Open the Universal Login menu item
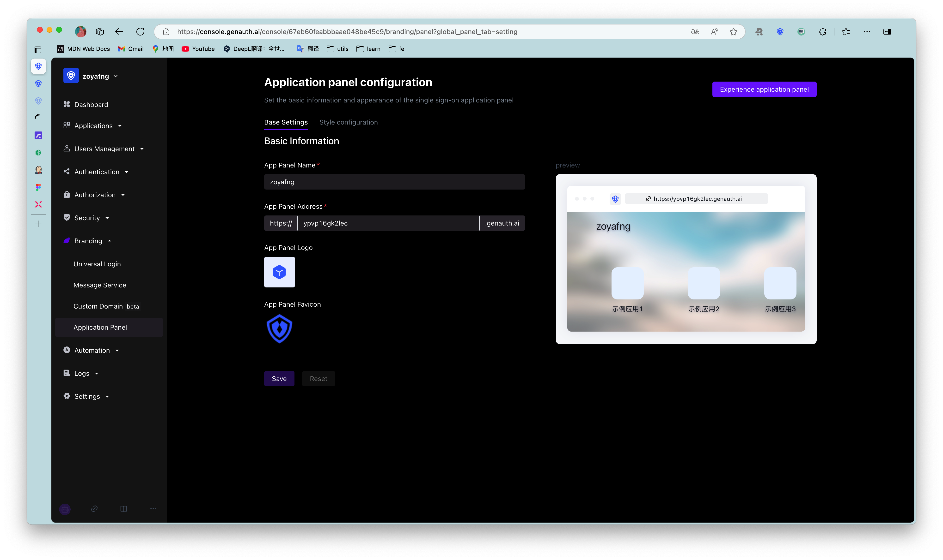 97,264
